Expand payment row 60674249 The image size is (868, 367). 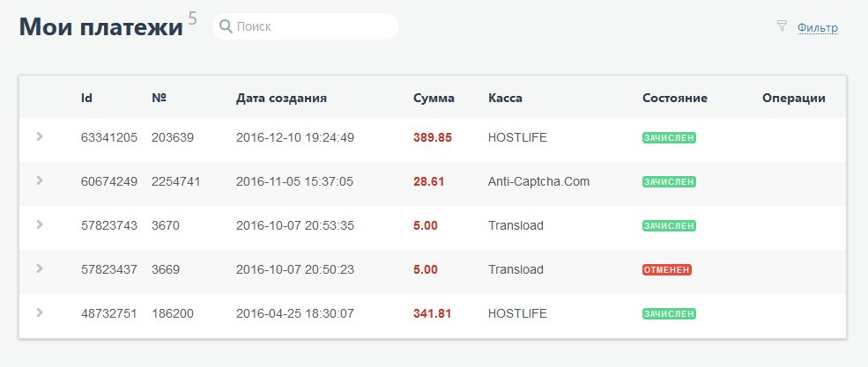pos(40,180)
